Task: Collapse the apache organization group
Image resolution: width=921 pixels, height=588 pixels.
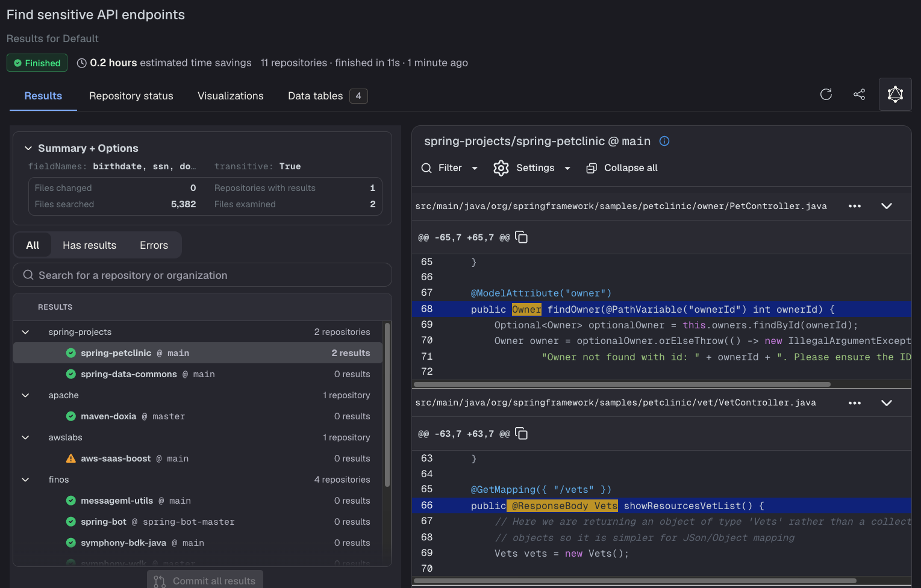Action: pyautogui.click(x=25, y=395)
